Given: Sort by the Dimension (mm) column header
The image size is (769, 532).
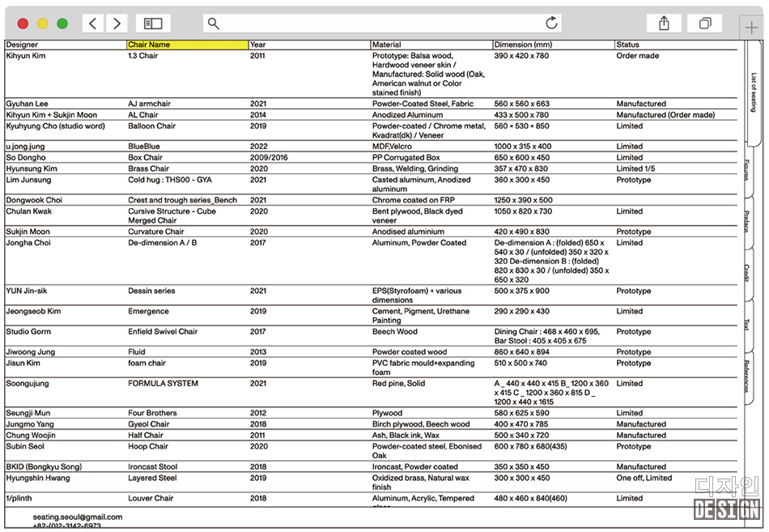Looking at the screenshot, I should (523, 45).
